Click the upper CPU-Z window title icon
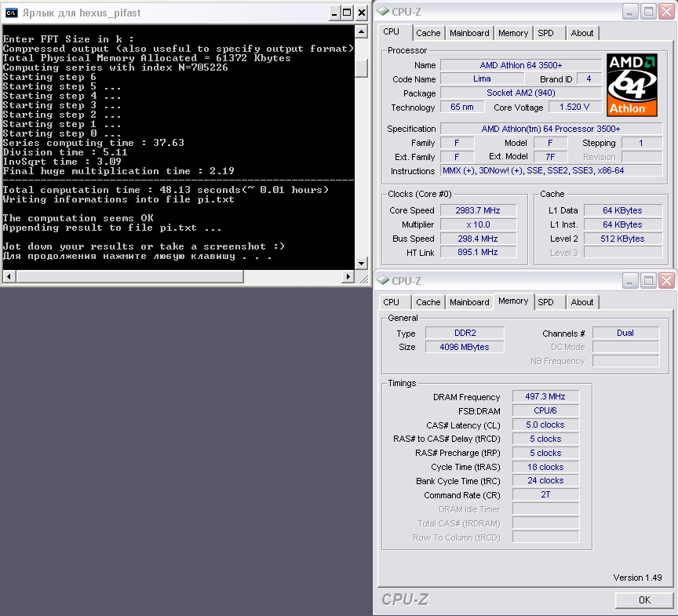Image resolution: width=678 pixels, height=616 pixels. (383, 12)
